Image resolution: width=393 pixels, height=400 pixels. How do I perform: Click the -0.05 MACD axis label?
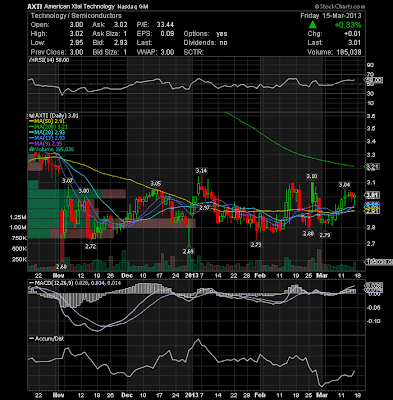374,308
